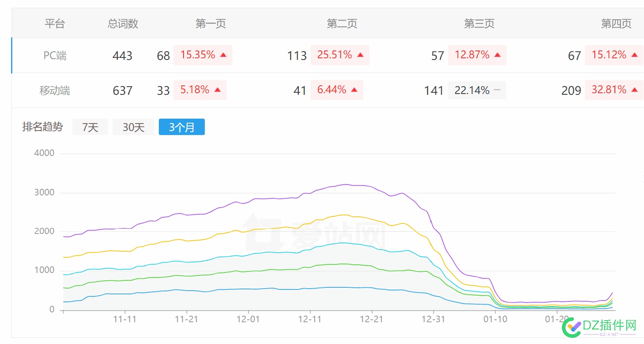Click the 第二页 column header
Viewport: 644px width, 344px height.
(342, 23)
